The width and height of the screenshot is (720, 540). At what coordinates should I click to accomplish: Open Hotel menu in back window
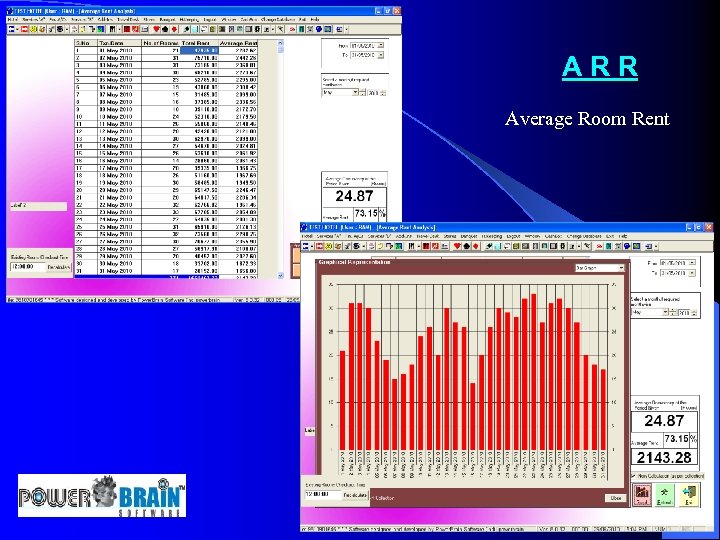(x=12, y=20)
